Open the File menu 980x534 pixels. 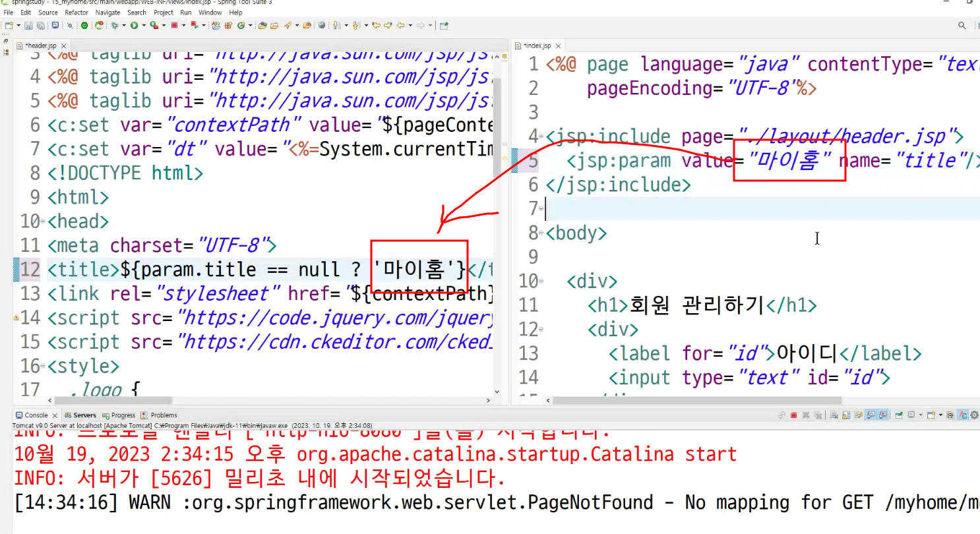[9, 13]
